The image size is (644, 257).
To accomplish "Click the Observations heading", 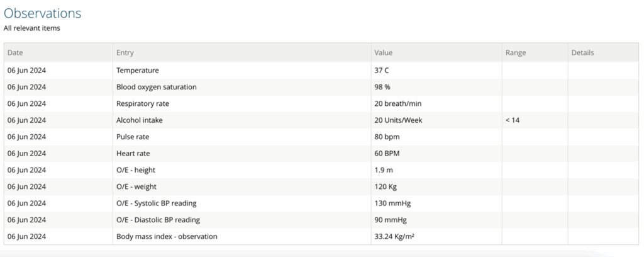I will [42, 13].
